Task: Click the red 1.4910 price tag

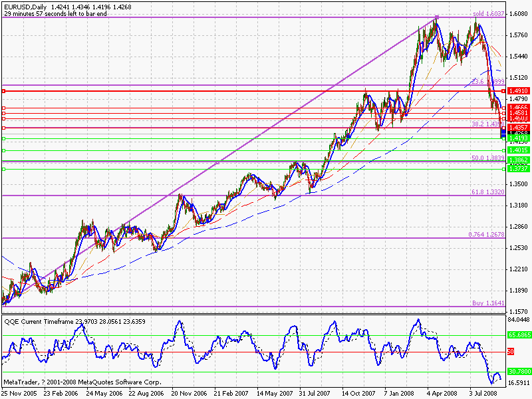Action: click(518, 91)
